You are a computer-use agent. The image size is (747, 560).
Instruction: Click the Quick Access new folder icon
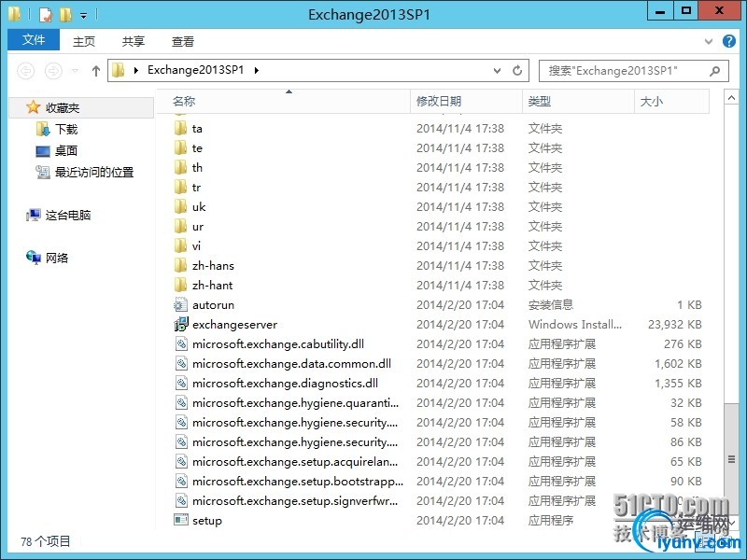pyautogui.click(x=65, y=15)
